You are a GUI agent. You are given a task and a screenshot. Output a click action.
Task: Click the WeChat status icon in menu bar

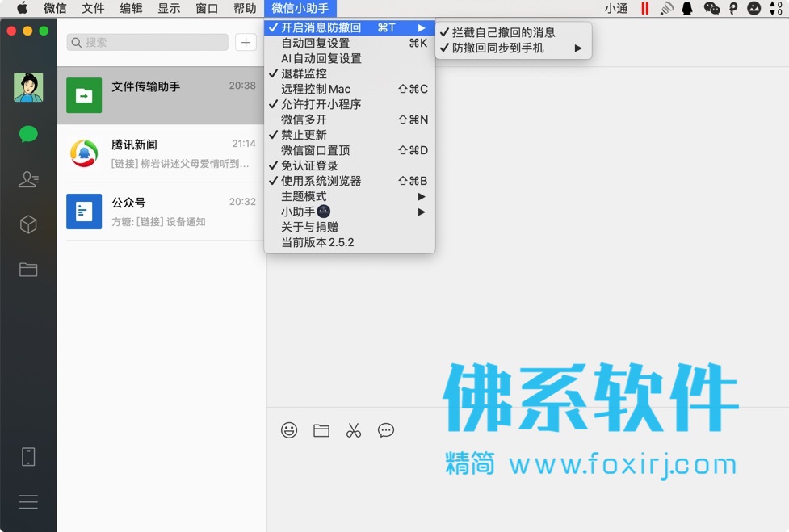pos(711,8)
